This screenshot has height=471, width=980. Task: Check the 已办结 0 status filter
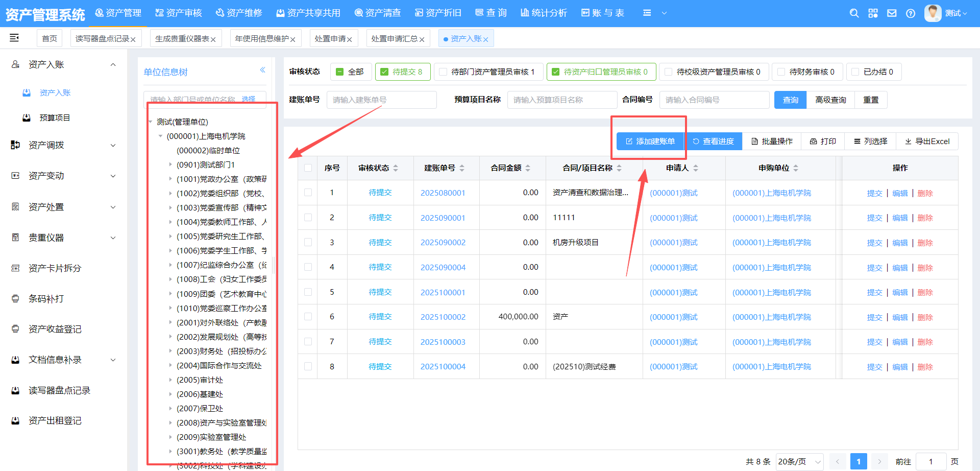[855, 72]
